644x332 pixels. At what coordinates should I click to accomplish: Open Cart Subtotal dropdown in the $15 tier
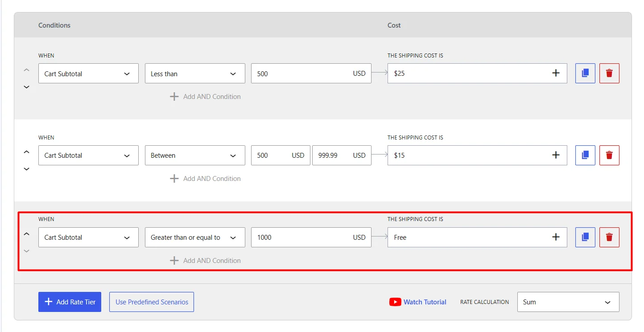click(x=88, y=156)
